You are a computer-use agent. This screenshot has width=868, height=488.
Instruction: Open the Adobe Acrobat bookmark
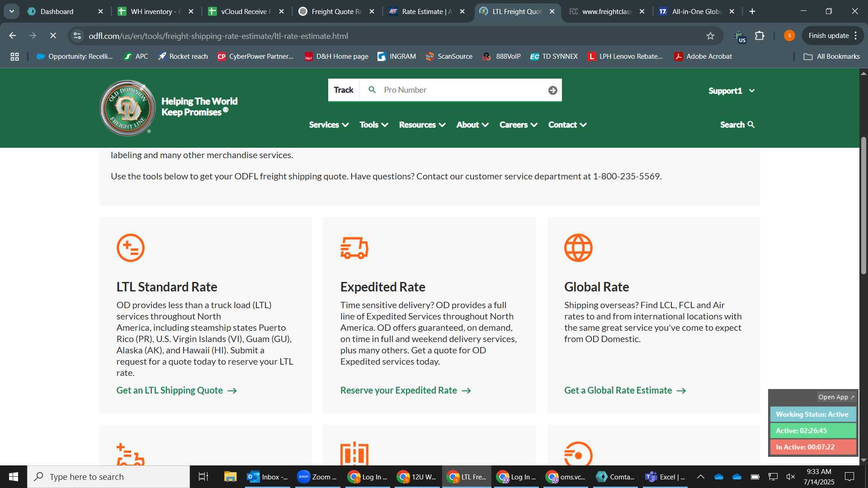[x=703, y=56]
